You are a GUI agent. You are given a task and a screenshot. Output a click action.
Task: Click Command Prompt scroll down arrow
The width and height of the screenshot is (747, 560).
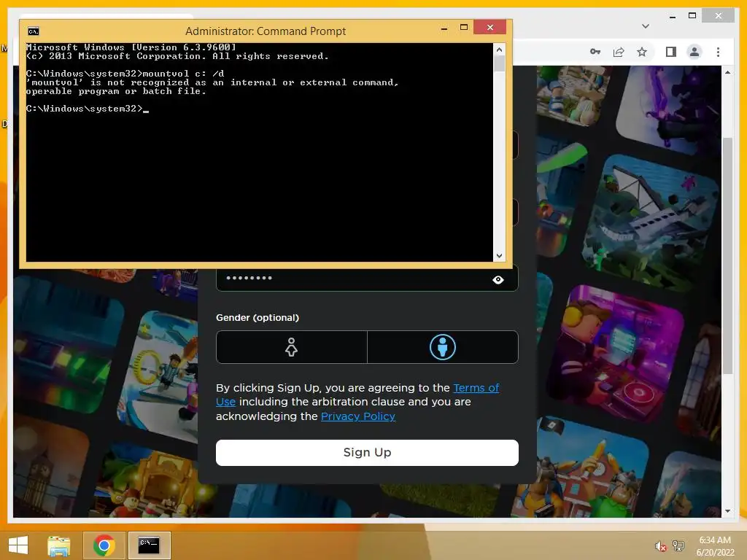click(499, 256)
